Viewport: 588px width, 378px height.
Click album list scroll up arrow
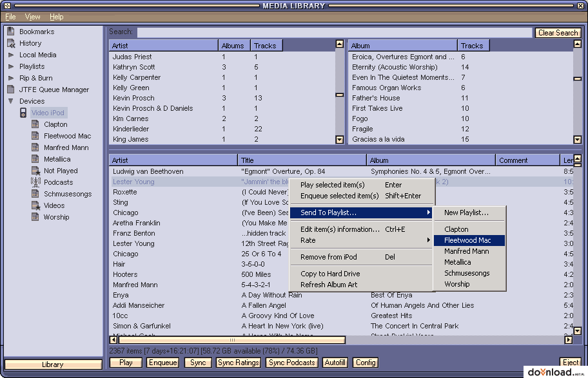(x=578, y=44)
